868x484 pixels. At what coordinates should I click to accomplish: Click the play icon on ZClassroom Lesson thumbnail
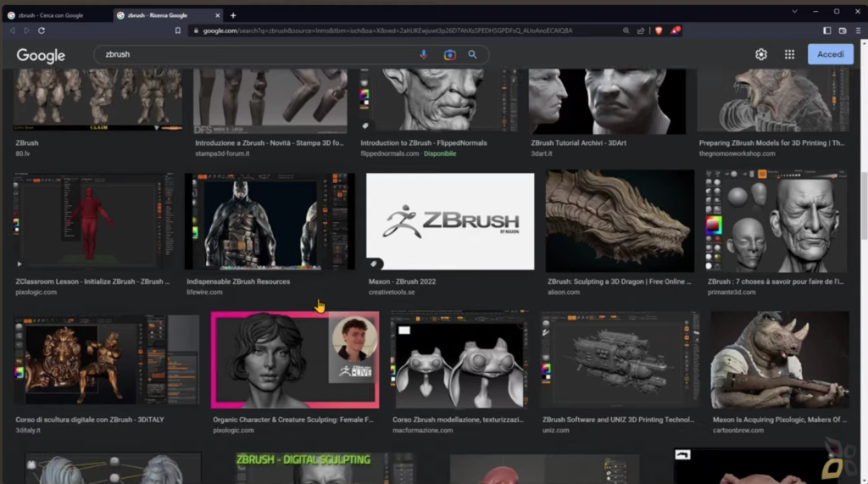19,264
